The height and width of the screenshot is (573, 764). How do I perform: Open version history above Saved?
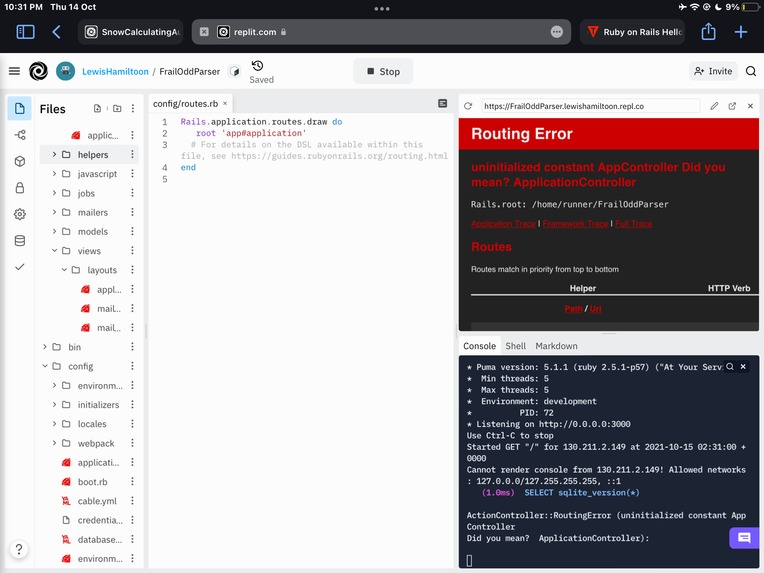click(x=258, y=65)
